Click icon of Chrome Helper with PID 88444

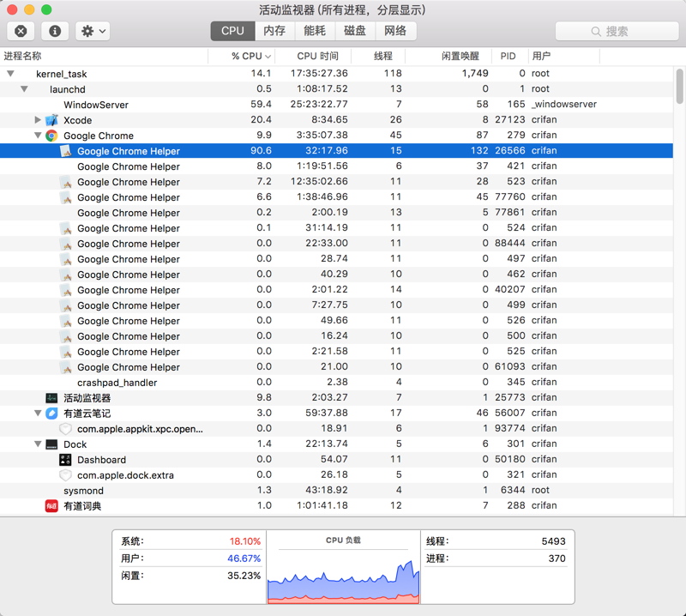pos(66,244)
